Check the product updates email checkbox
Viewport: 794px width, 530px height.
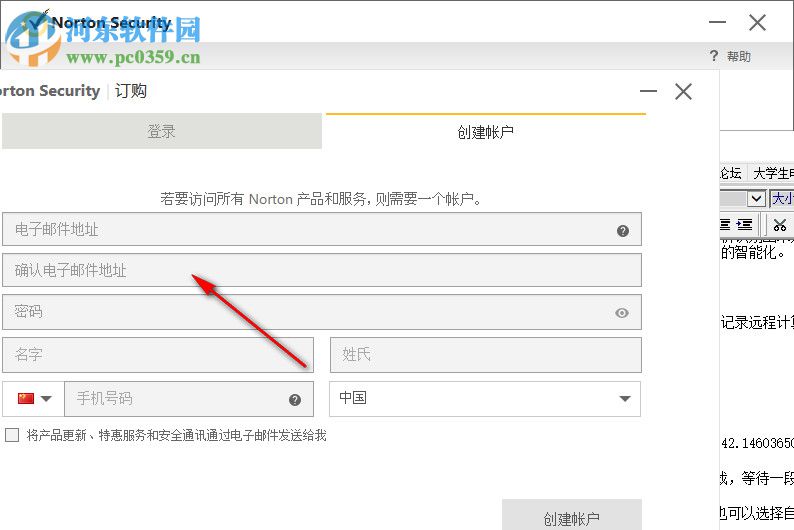pos(12,435)
